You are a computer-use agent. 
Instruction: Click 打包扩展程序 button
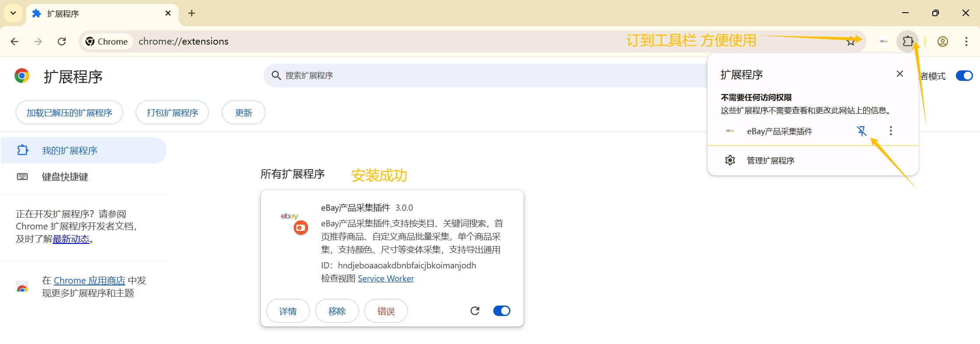pyautogui.click(x=172, y=113)
